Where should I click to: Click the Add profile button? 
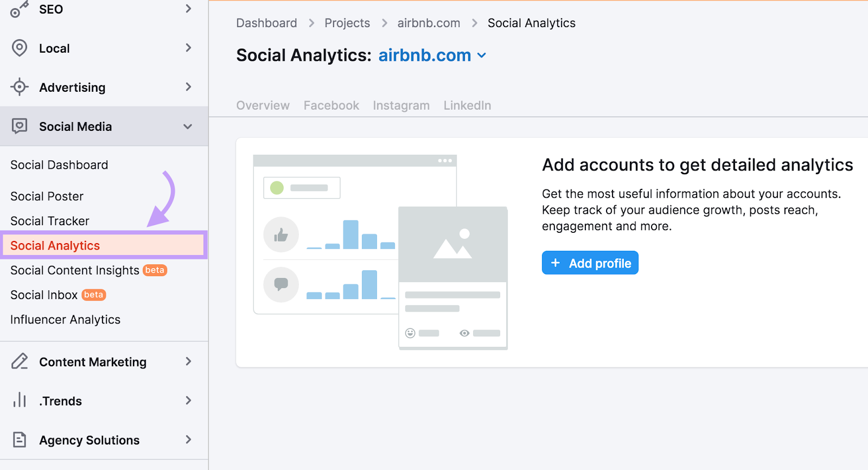590,263
